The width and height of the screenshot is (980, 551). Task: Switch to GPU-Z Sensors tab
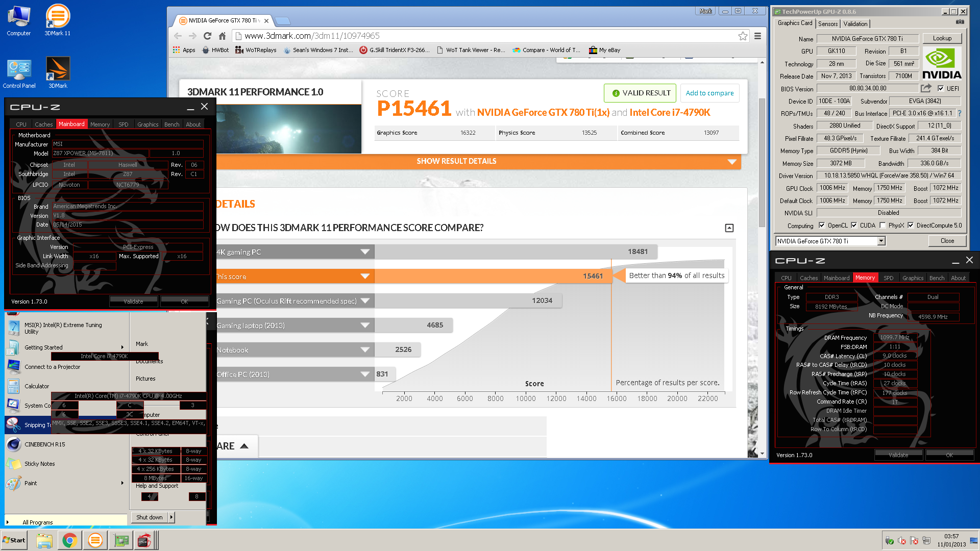(x=828, y=23)
